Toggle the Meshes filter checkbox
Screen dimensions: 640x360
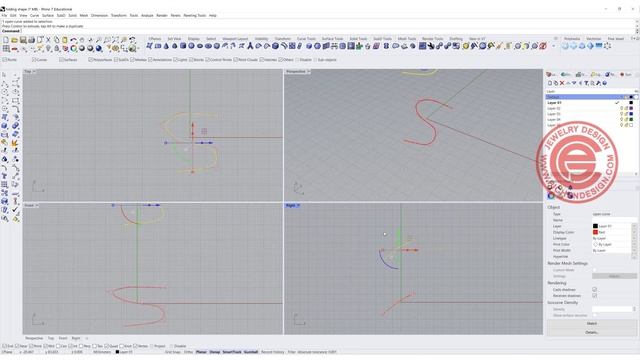[x=132, y=60]
